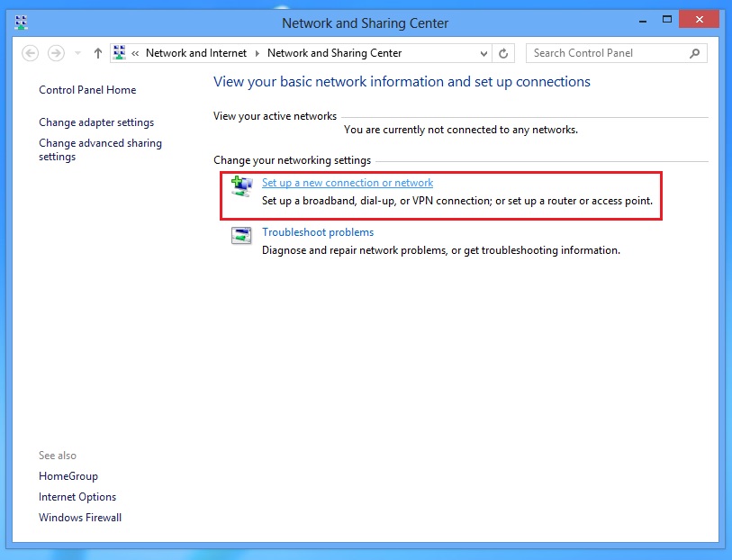
Task: Open Change adapter settings
Action: click(96, 122)
